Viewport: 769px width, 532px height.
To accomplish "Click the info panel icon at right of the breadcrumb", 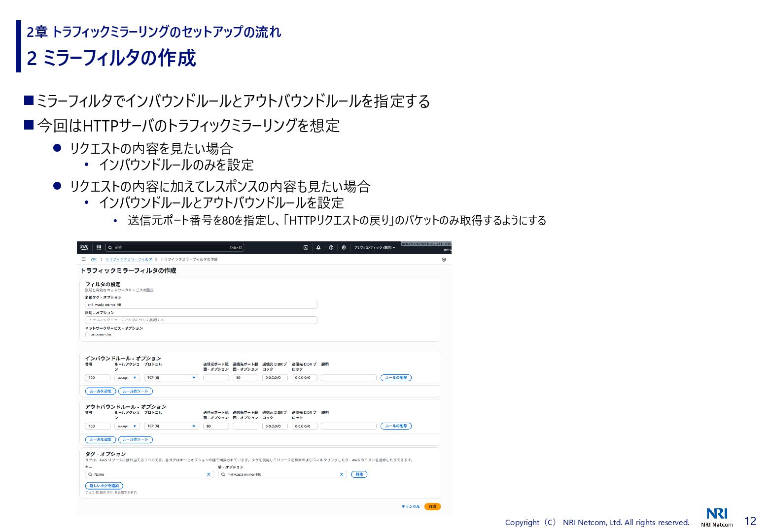I will point(444,260).
